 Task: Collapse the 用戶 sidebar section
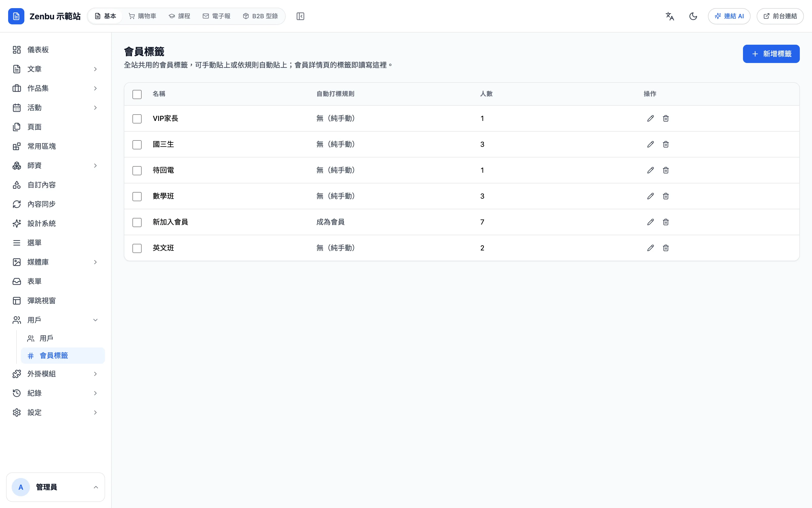click(56, 320)
